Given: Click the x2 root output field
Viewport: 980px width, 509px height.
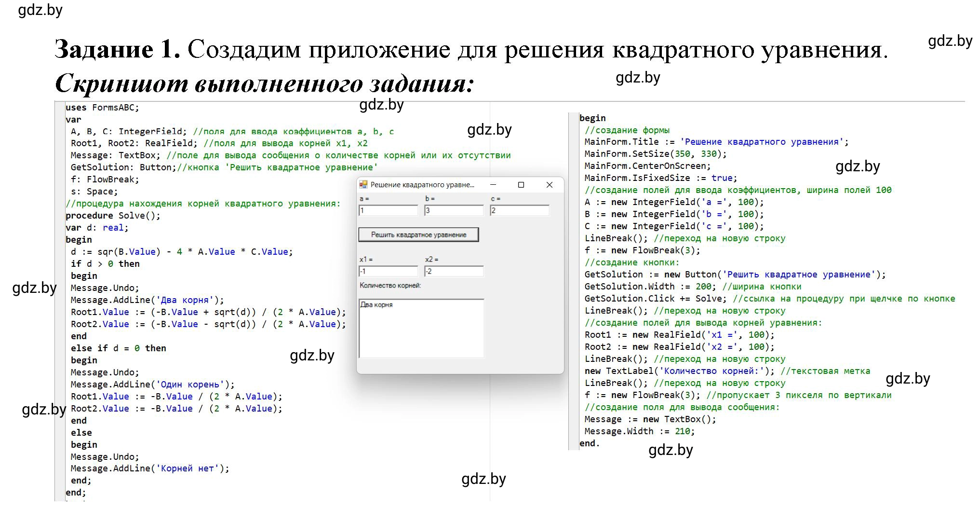Looking at the screenshot, I should (x=454, y=271).
